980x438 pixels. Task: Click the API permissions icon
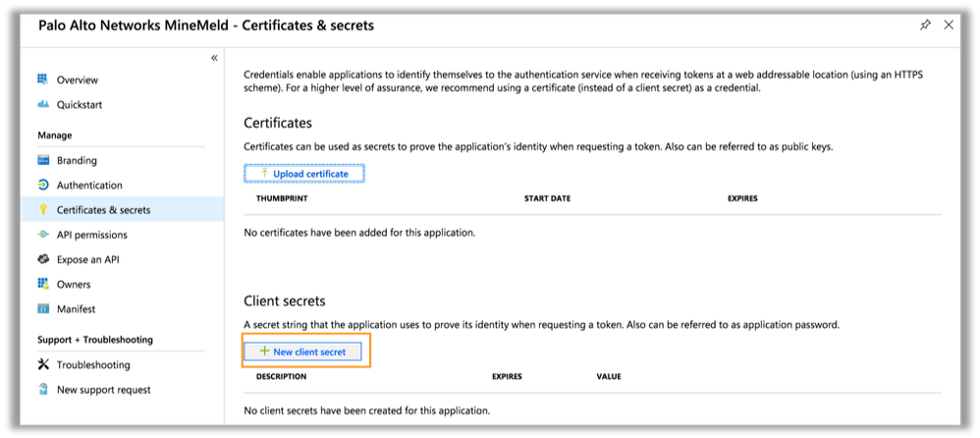[43, 235]
